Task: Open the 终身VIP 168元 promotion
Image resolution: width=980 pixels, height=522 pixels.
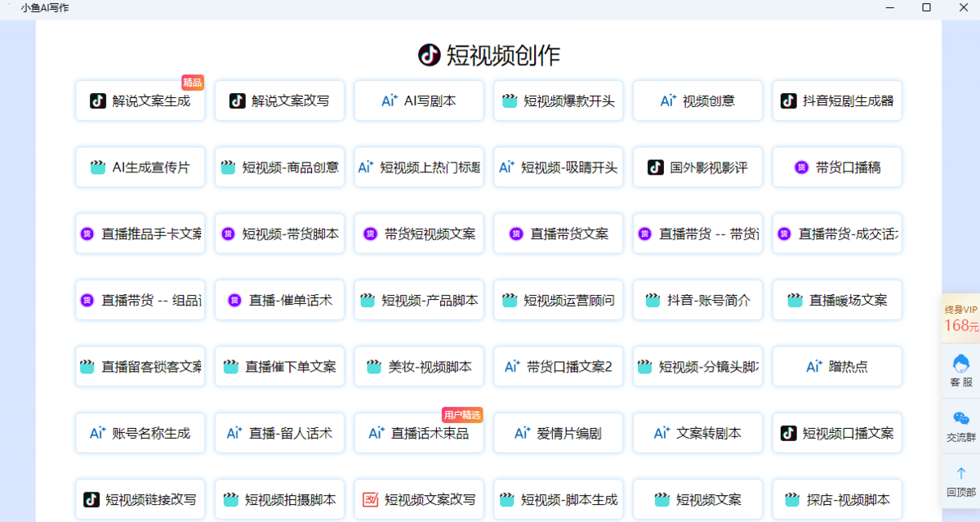Action: tap(960, 318)
